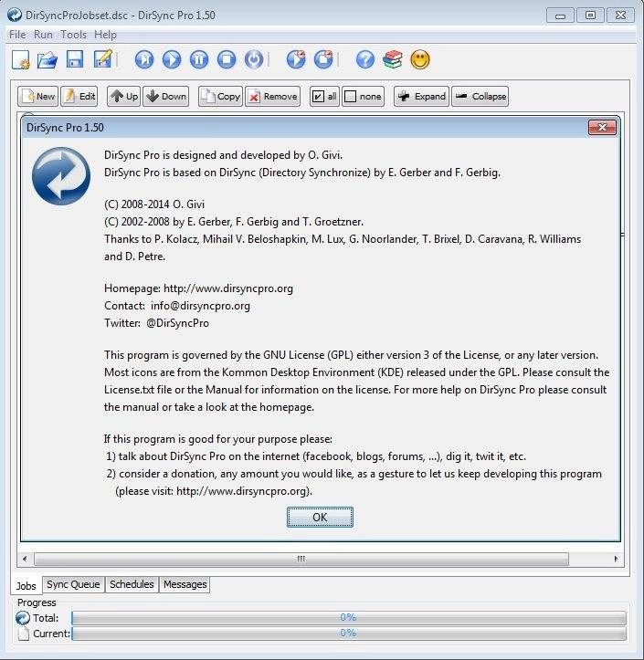Click the New job button
The image size is (644, 660).
click(37, 97)
